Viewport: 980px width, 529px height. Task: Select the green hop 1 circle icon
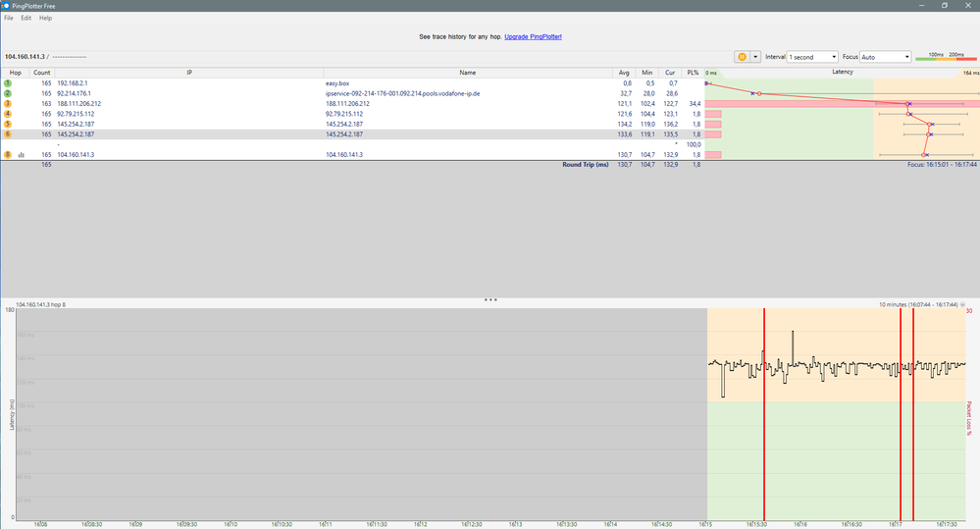point(8,83)
